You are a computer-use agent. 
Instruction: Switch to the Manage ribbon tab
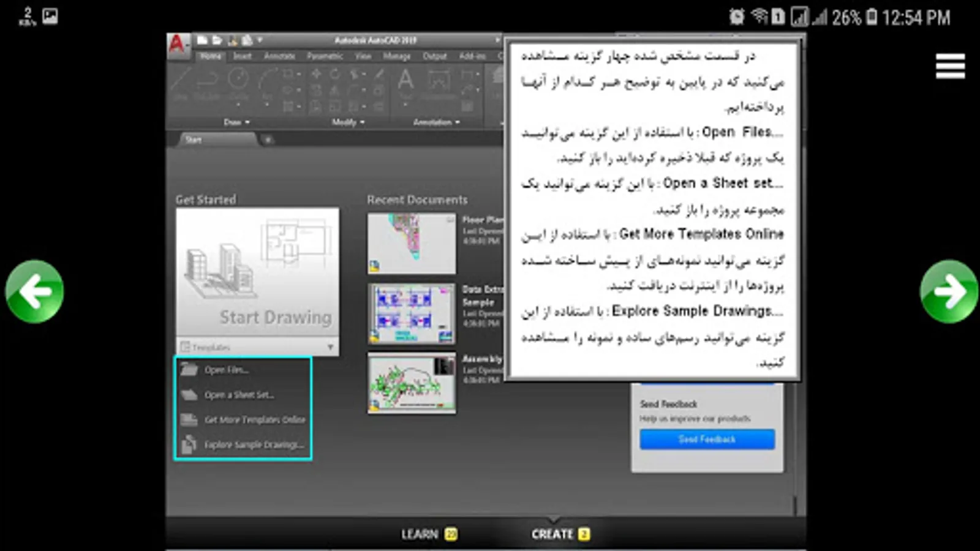pos(397,56)
